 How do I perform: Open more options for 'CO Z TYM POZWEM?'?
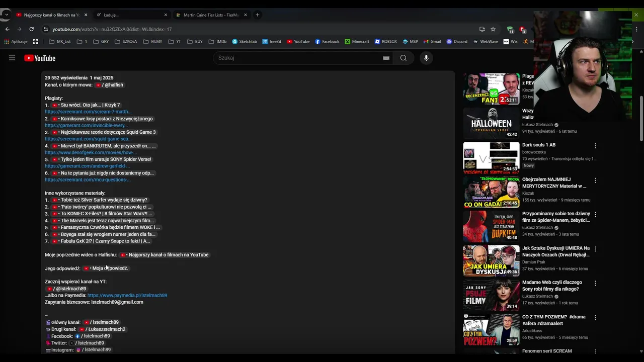pos(595,318)
